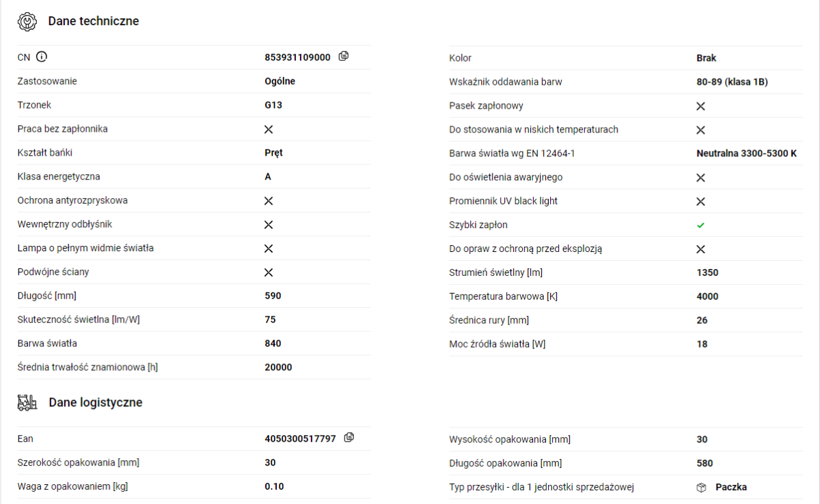Click the luminous flux value 1350
Viewport: 820px width, 504px height.
pos(707,272)
